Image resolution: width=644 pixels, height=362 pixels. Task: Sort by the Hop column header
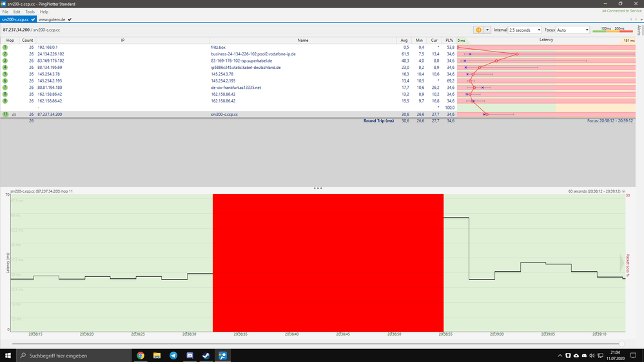pyautogui.click(x=10, y=40)
